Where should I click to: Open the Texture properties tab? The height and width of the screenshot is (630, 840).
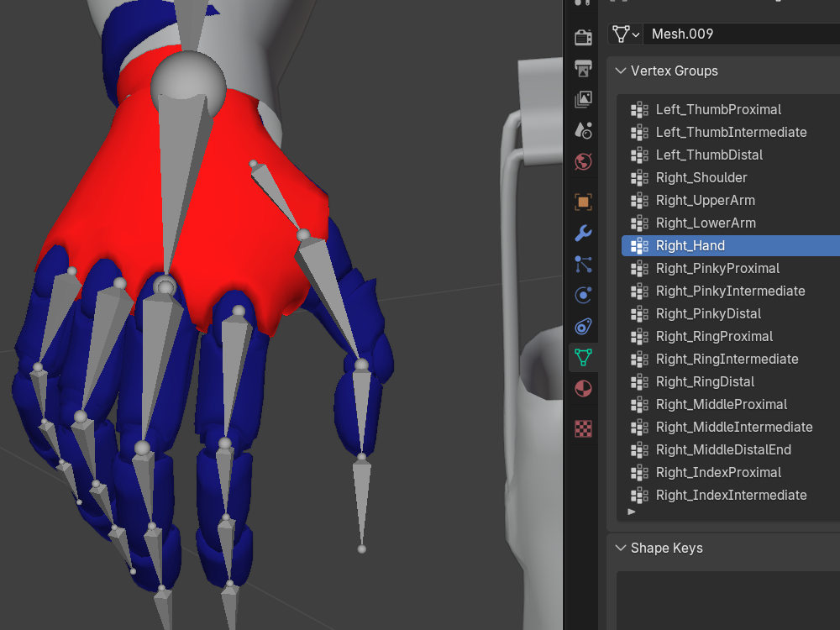[x=583, y=428]
